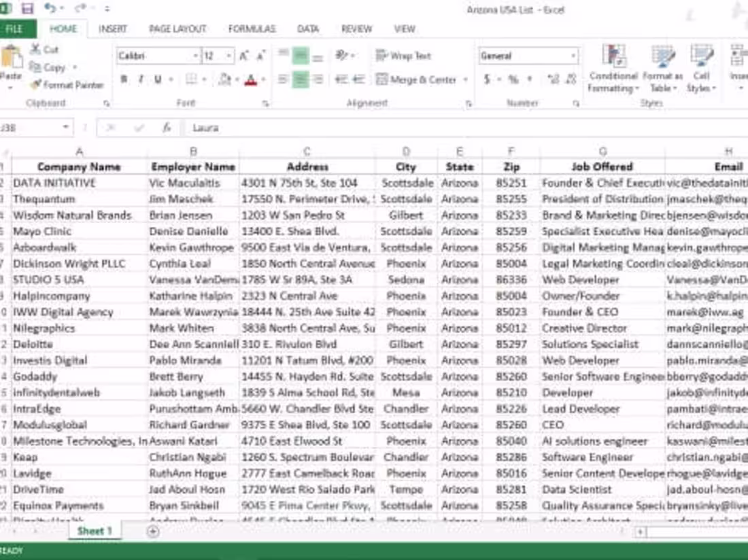Image resolution: width=748 pixels, height=560 pixels.
Task: Click the Fill Color bucket icon
Action: pos(224,79)
